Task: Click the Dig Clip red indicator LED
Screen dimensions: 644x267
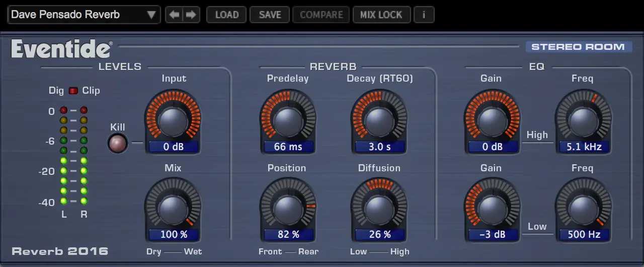Action: 73,91
